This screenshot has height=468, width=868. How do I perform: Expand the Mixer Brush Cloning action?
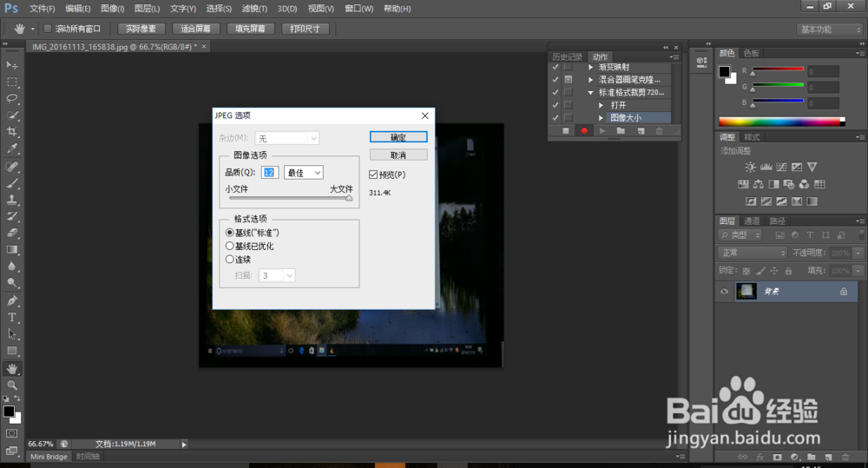590,80
